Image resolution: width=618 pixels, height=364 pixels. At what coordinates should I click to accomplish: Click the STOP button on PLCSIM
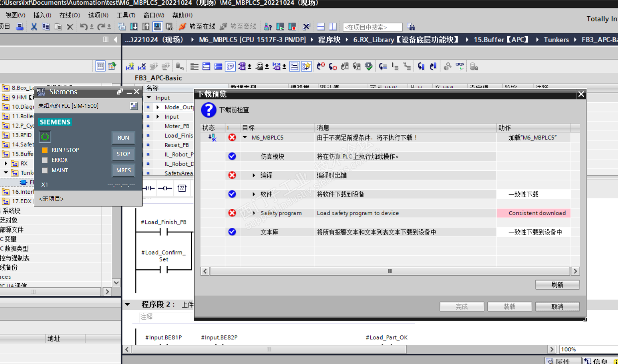pyautogui.click(x=123, y=154)
